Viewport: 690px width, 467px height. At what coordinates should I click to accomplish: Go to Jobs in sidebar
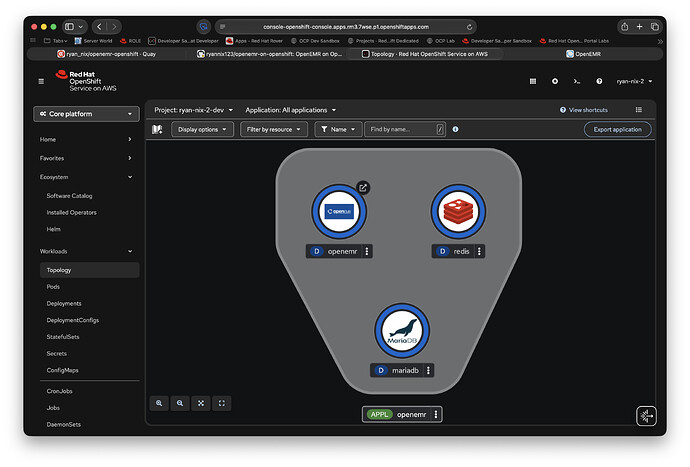(x=53, y=408)
